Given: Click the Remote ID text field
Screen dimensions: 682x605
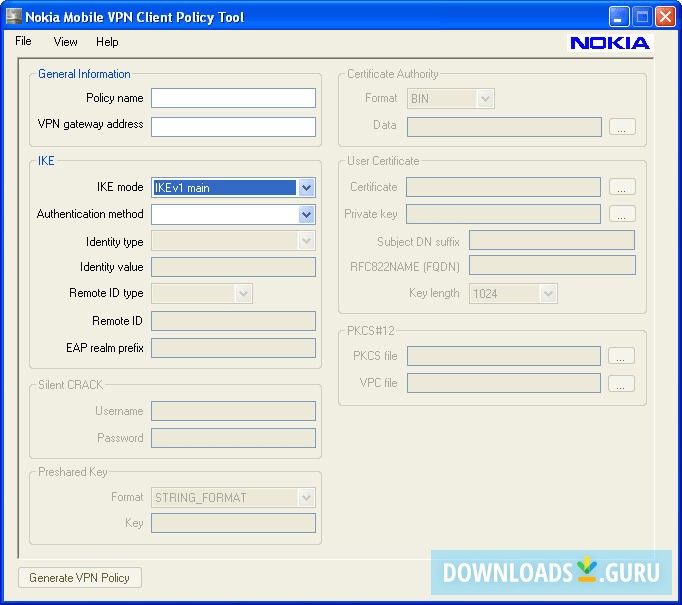Looking at the screenshot, I should 233,321.
